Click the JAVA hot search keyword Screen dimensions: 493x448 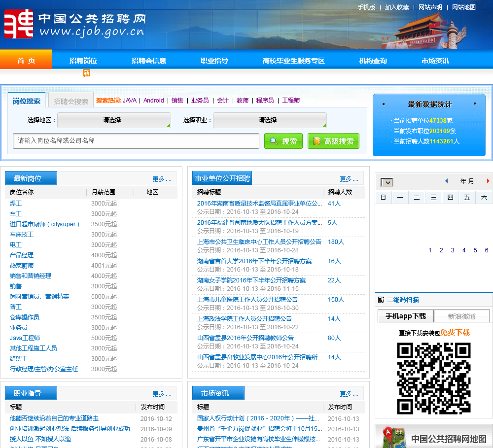130,101
